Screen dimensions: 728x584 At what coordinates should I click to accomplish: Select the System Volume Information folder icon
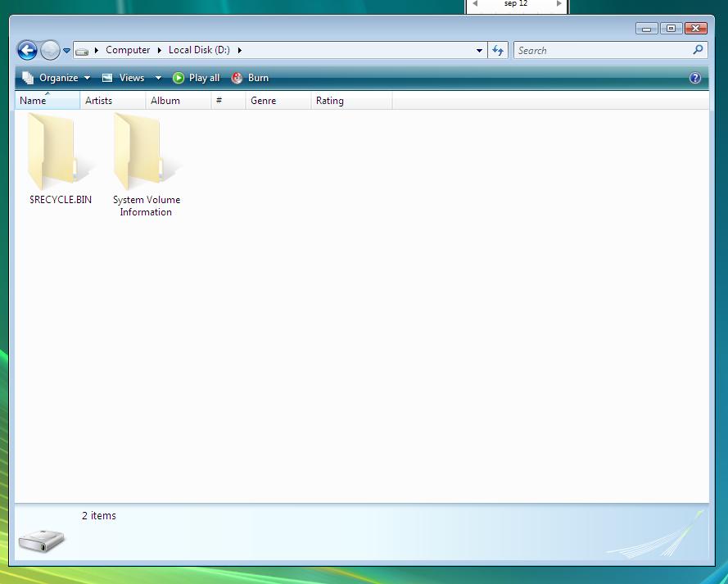[x=145, y=152]
